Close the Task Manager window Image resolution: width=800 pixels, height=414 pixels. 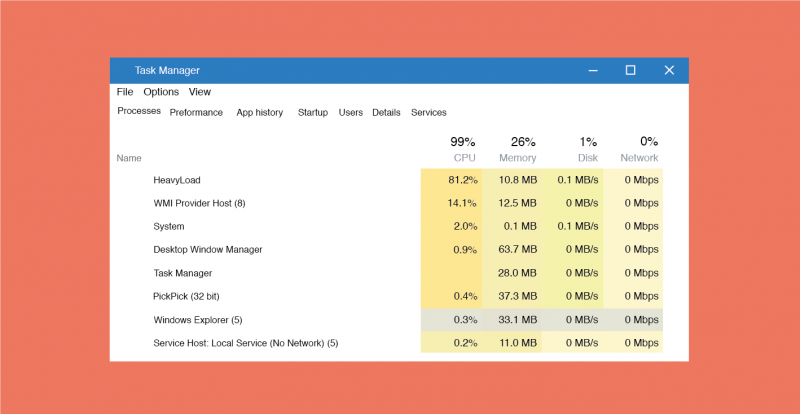click(669, 70)
